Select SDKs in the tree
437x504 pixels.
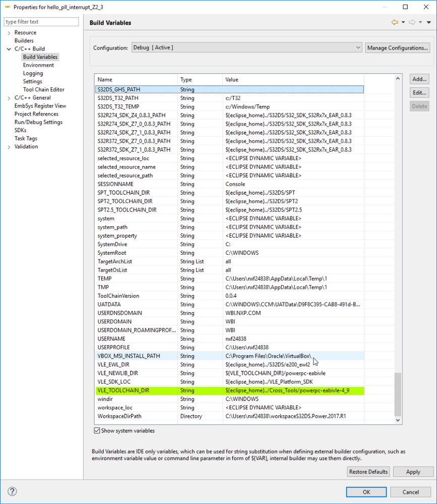(20, 130)
